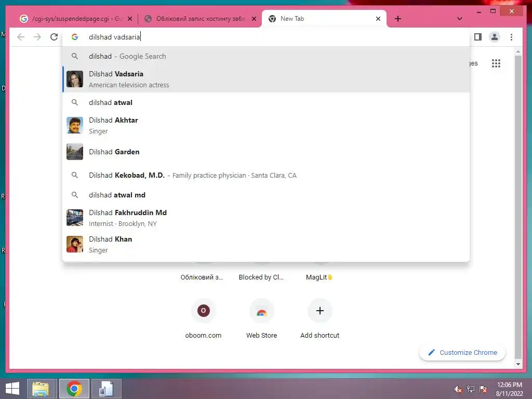Open the Web Store shortcut
The width and height of the screenshot is (532, 399).
pyautogui.click(x=261, y=319)
